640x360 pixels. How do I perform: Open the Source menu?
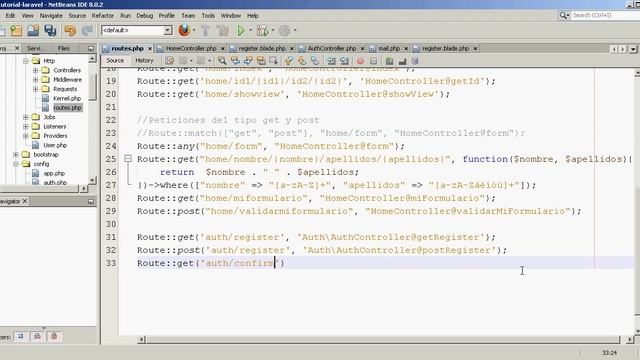pos(77,16)
